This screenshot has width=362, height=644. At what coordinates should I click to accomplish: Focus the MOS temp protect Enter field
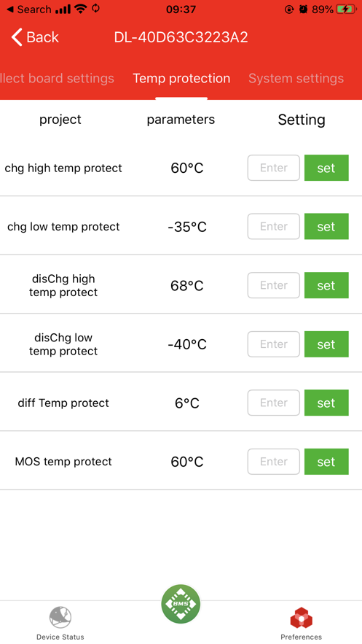pyautogui.click(x=274, y=462)
